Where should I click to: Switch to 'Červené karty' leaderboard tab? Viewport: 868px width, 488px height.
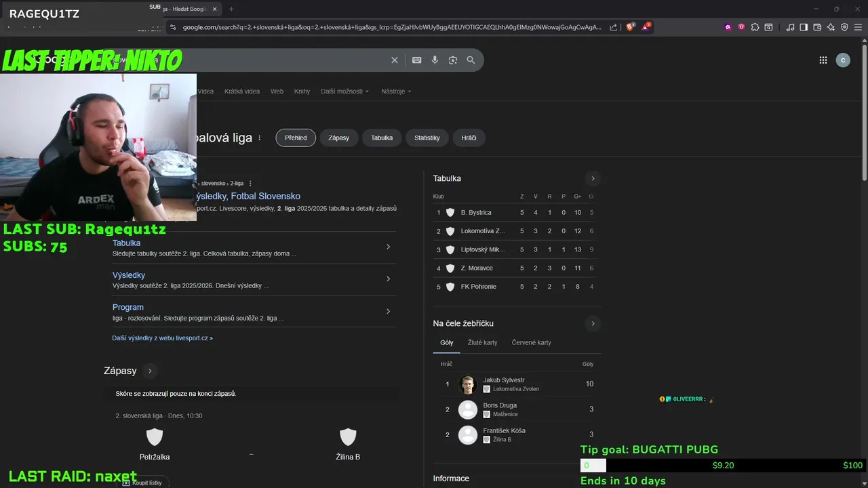[x=531, y=342]
